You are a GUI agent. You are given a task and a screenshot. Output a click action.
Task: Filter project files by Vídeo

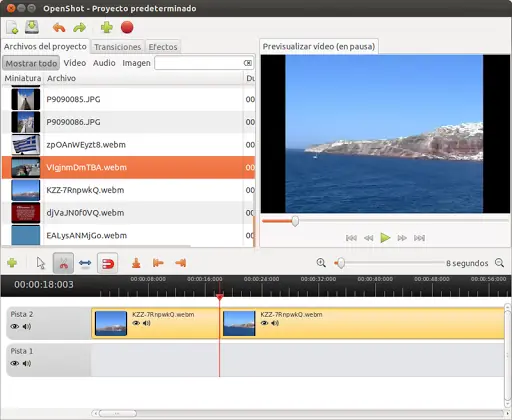tap(75, 63)
